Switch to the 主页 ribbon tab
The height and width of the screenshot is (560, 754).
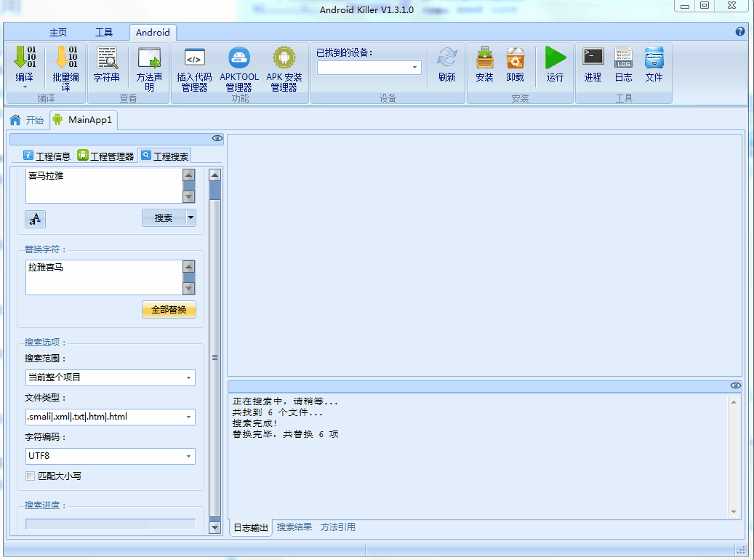(58, 32)
